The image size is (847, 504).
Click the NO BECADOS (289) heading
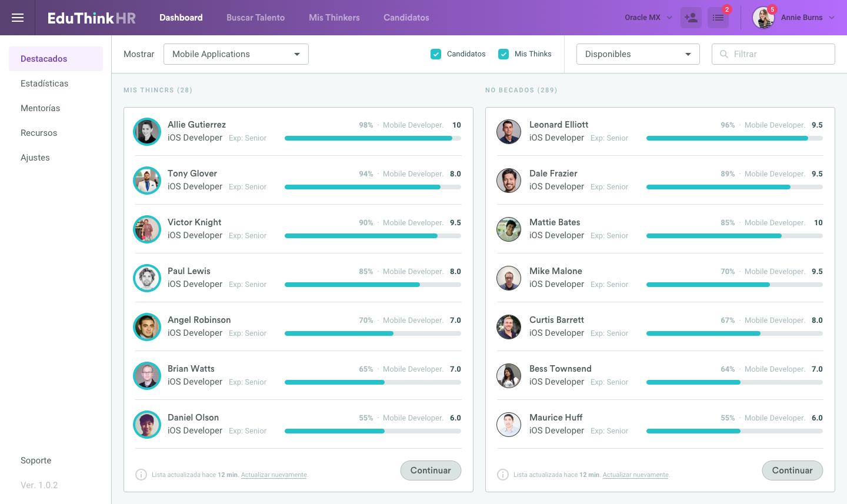[521, 90]
